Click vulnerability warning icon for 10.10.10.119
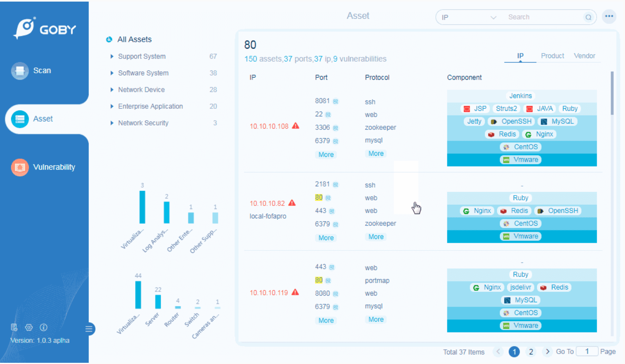The height and width of the screenshot is (364, 625). click(295, 292)
